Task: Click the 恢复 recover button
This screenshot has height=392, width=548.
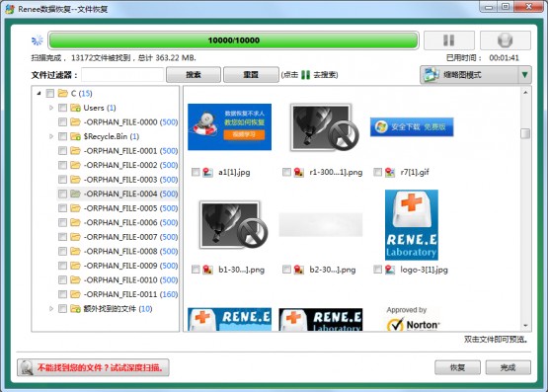Action: 457,367
